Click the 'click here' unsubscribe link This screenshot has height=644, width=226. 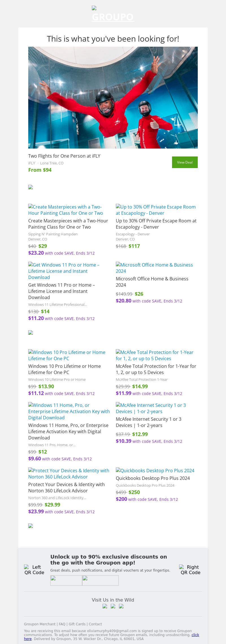click(195, 635)
